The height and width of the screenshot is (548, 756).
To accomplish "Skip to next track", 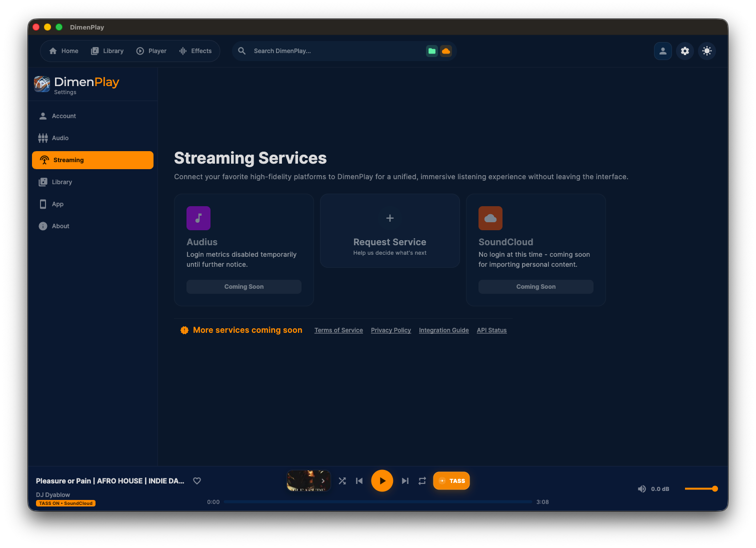I will click(405, 481).
